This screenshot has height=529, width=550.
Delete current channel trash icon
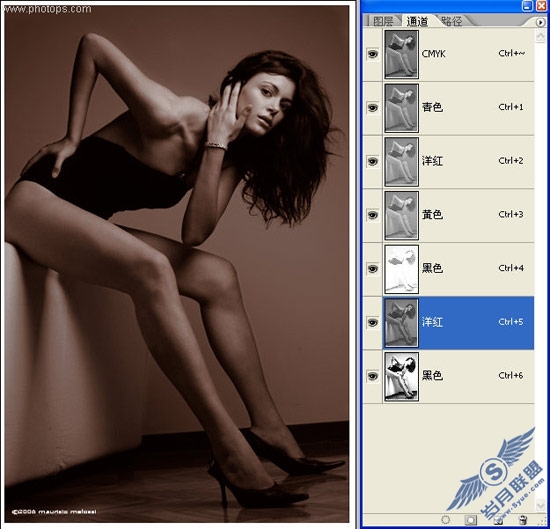523,520
